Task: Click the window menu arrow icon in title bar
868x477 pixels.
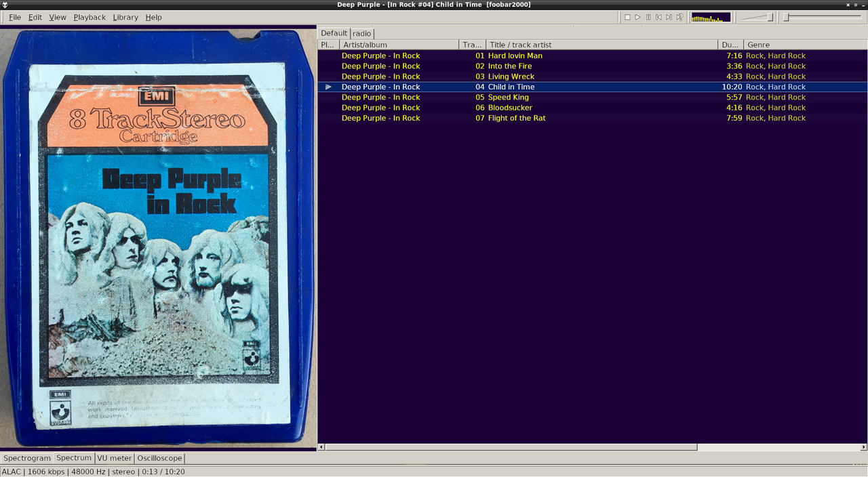Action: [5, 5]
